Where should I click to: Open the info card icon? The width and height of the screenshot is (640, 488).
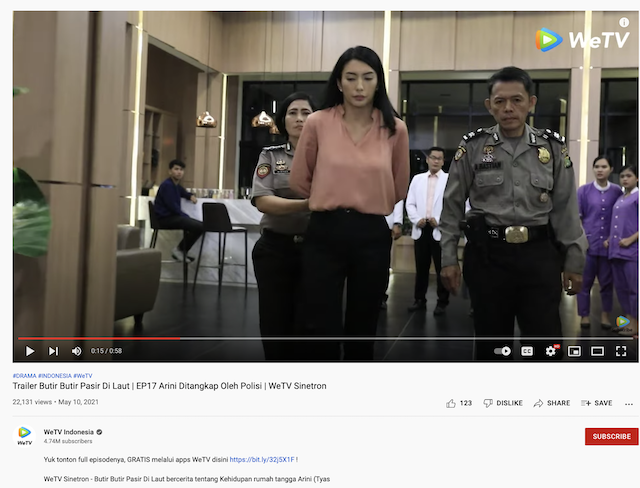click(x=624, y=22)
